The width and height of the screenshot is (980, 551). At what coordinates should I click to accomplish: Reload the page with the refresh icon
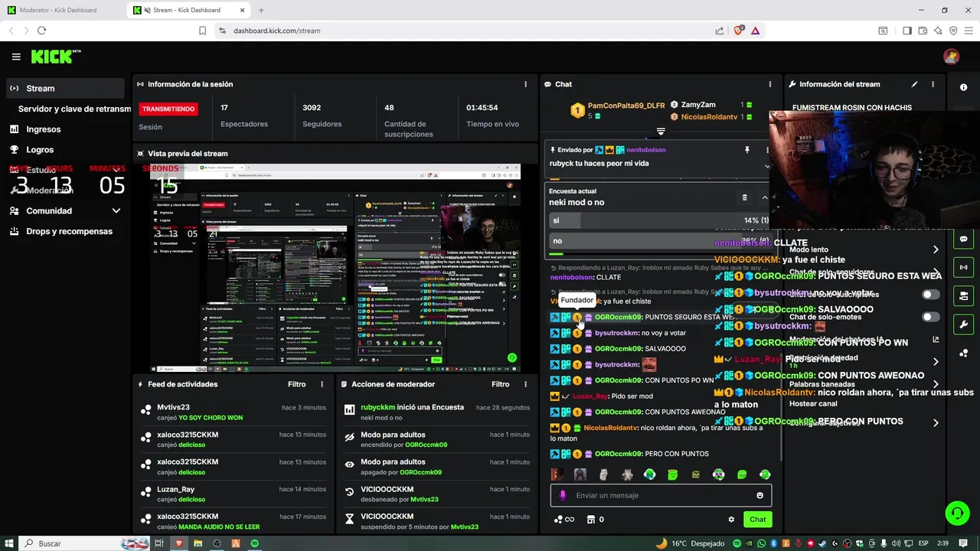41,31
